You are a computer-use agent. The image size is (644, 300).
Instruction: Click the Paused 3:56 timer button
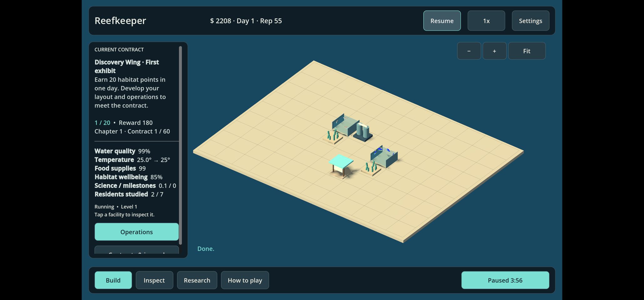[505, 280]
